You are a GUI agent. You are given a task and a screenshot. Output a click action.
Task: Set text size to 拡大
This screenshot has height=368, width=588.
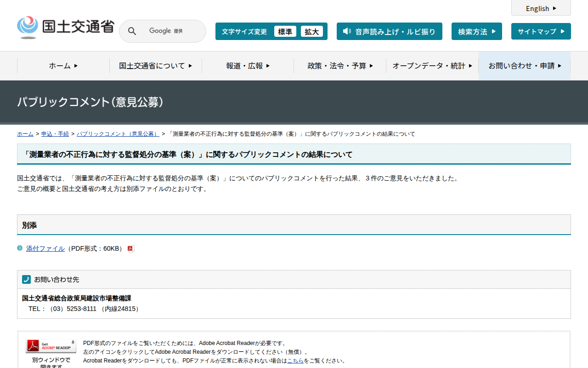tap(312, 31)
